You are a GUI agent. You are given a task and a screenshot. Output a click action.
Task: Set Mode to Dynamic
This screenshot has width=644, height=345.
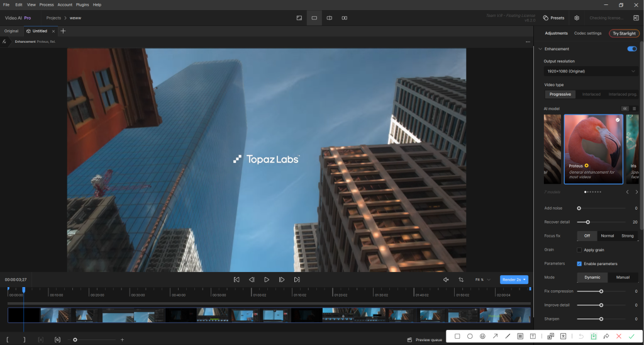(592, 278)
